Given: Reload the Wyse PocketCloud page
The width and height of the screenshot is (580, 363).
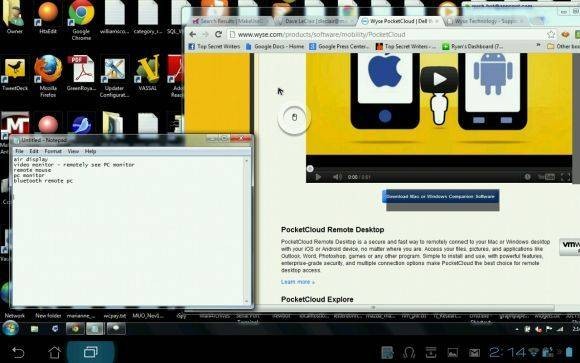Looking at the screenshot, I should tap(218, 34).
